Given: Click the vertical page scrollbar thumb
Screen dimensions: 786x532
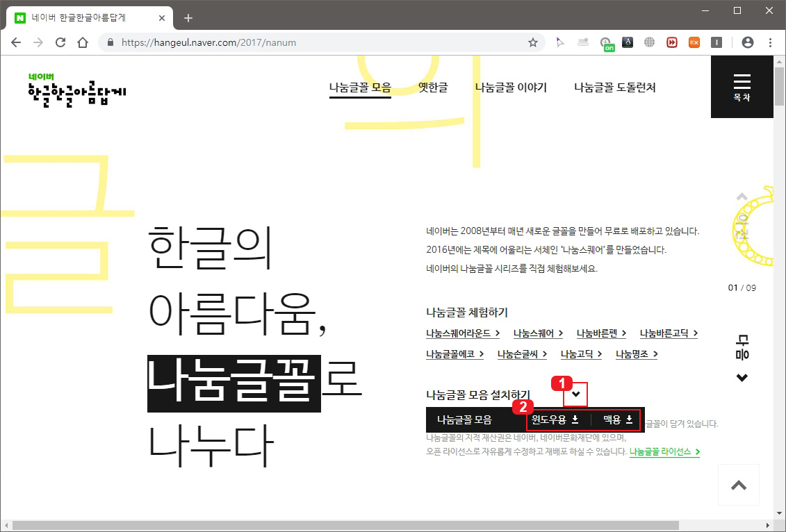Looking at the screenshot, I should (779, 85).
